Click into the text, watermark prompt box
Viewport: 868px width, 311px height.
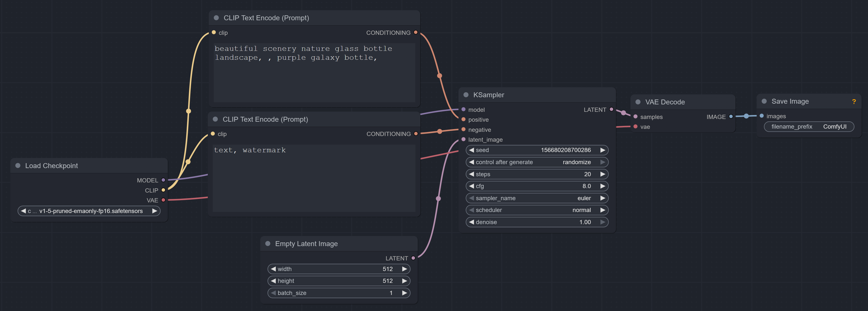coord(314,178)
